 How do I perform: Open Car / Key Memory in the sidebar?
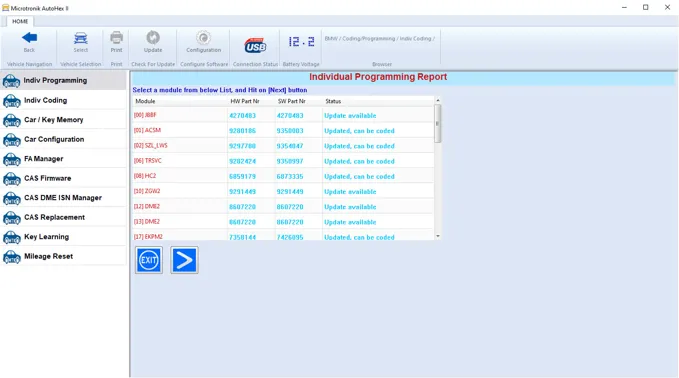click(x=63, y=120)
